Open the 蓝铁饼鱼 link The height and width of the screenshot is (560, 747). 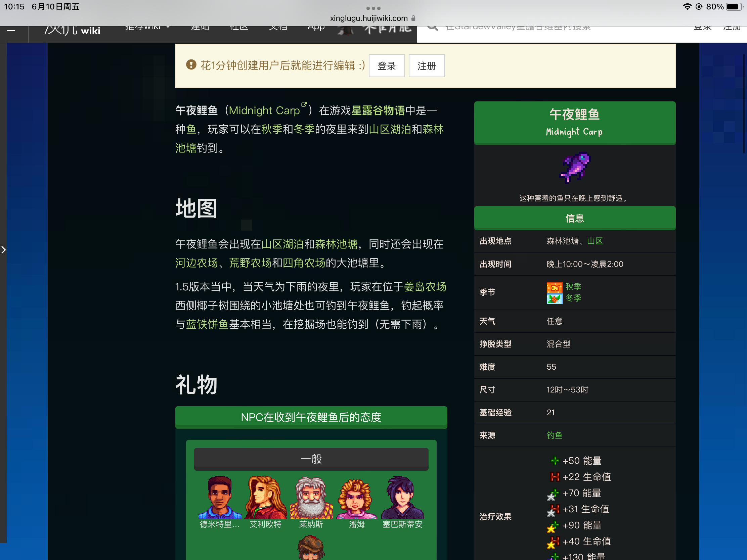(x=207, y=324)
